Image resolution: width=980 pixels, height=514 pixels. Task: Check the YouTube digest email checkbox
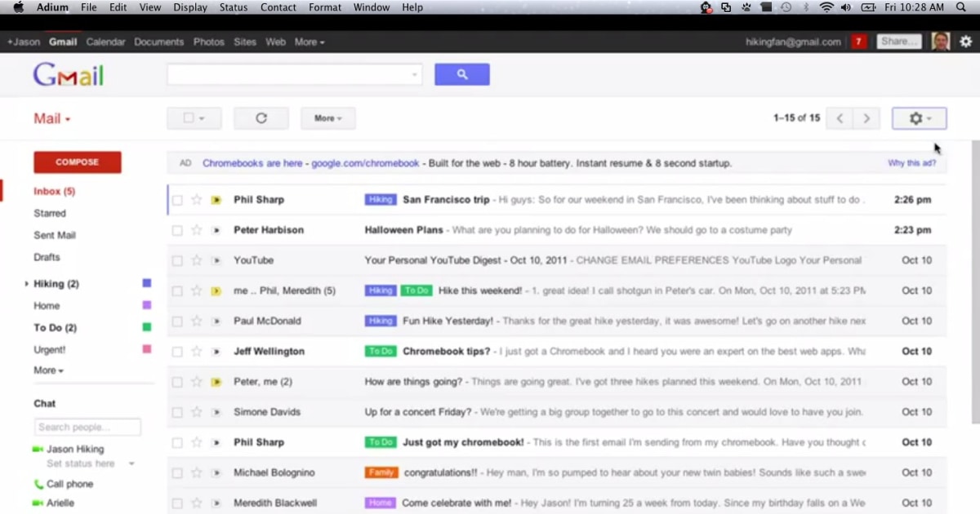[x=177, y=260]
